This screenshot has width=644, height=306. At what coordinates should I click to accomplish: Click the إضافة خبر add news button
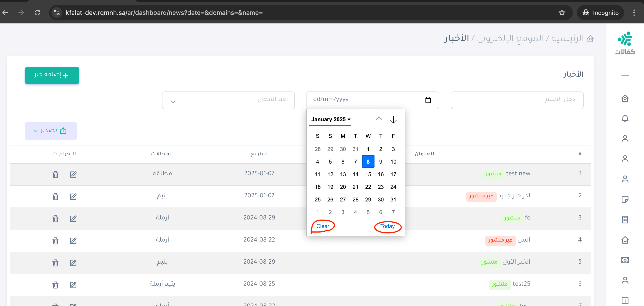52,75
